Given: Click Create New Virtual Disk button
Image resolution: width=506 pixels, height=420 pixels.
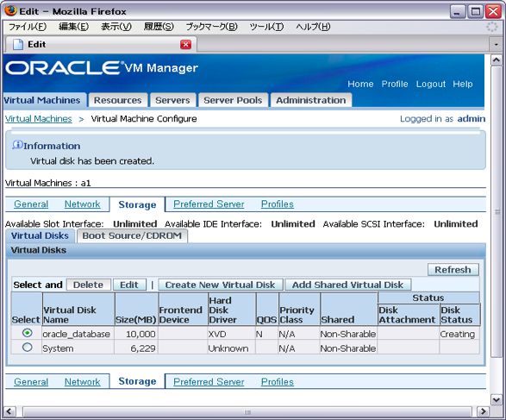Looking at the screenshot, I should tap(220, 285).
